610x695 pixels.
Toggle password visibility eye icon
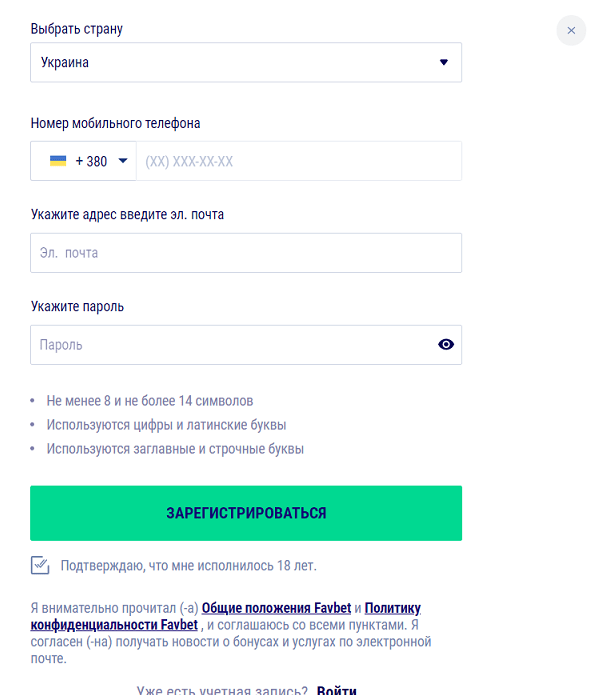pyautogui.click(x=446, y=344)
